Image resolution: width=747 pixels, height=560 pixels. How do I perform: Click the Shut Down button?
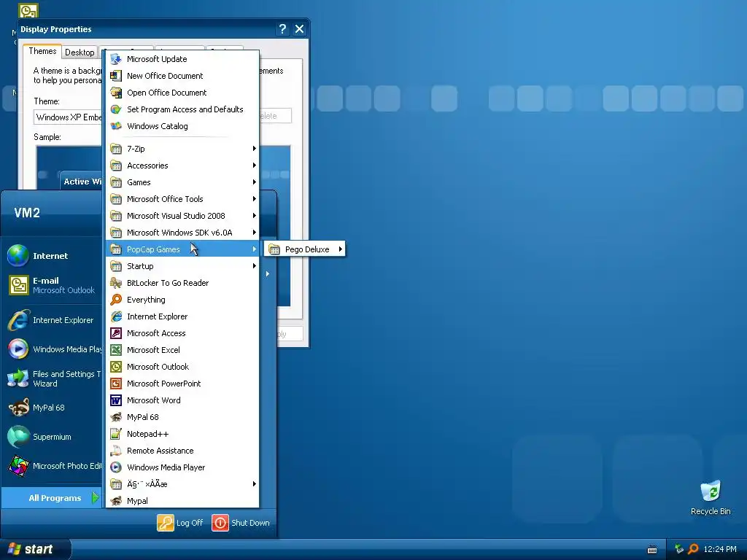(241, 523)
